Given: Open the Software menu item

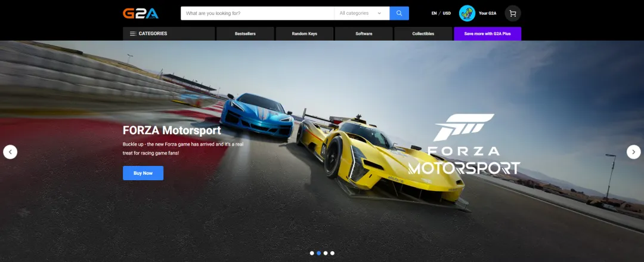Looking at the screenshot, I should (364, 34).
